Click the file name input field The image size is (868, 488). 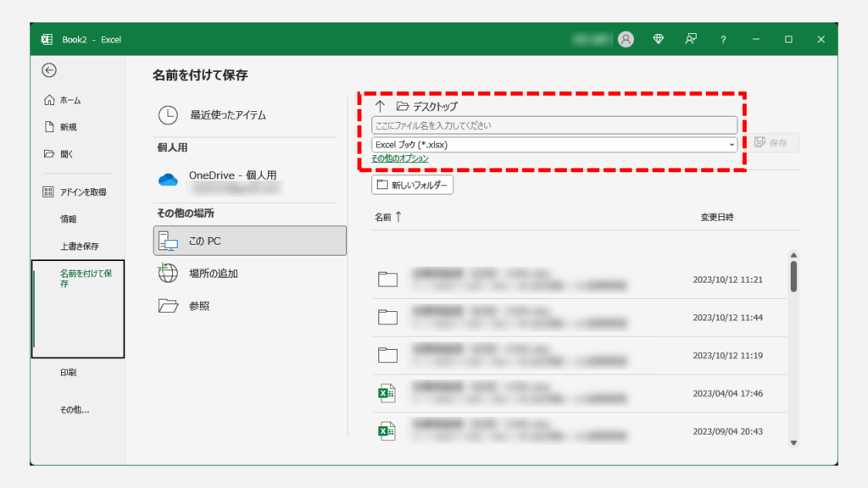pyautogui.click(x=554, y=125)
